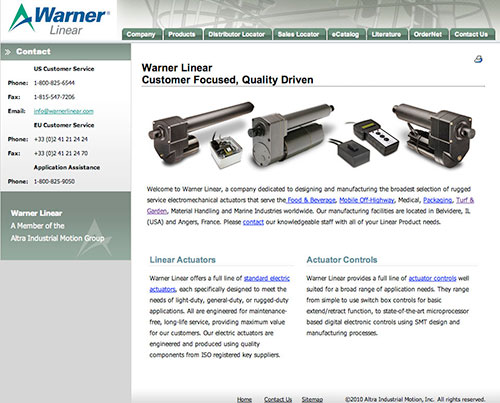Viewport: 500px width, 403px height.
Task: Click EU phone +33 (0)2 41 21 24 24
Action: click(61, 139)
